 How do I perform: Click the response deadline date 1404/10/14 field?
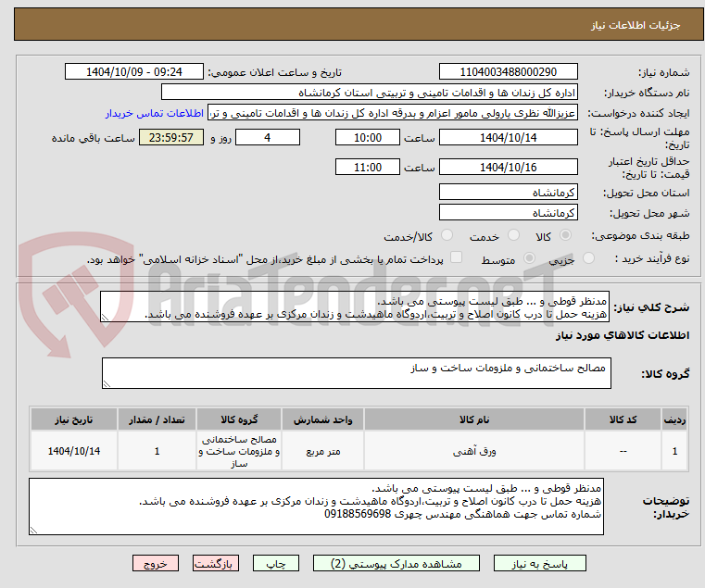pyautogui.click(x=508, y=138)
